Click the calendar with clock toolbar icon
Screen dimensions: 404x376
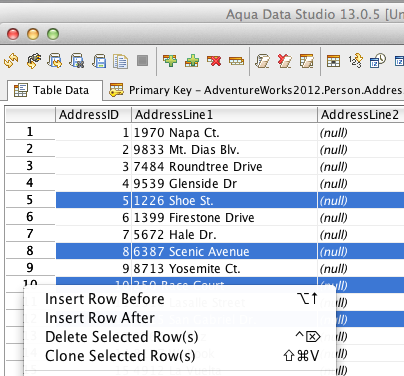[x=378, y=61]
